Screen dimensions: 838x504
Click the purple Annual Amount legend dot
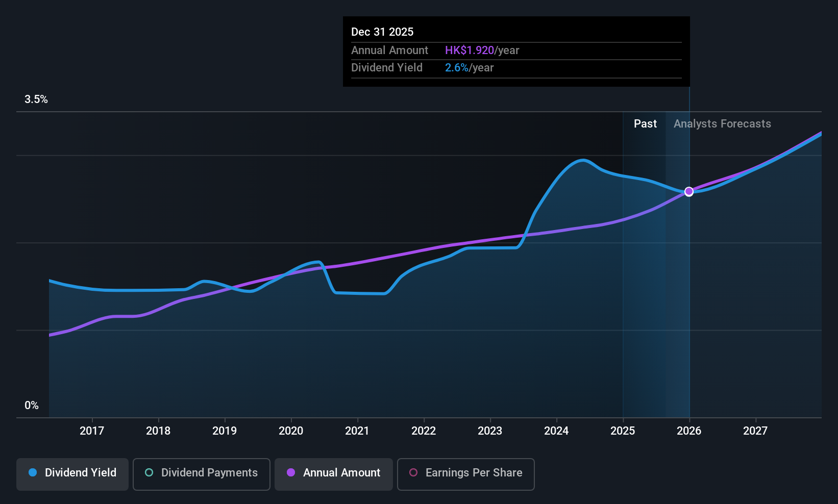point(291,472)
